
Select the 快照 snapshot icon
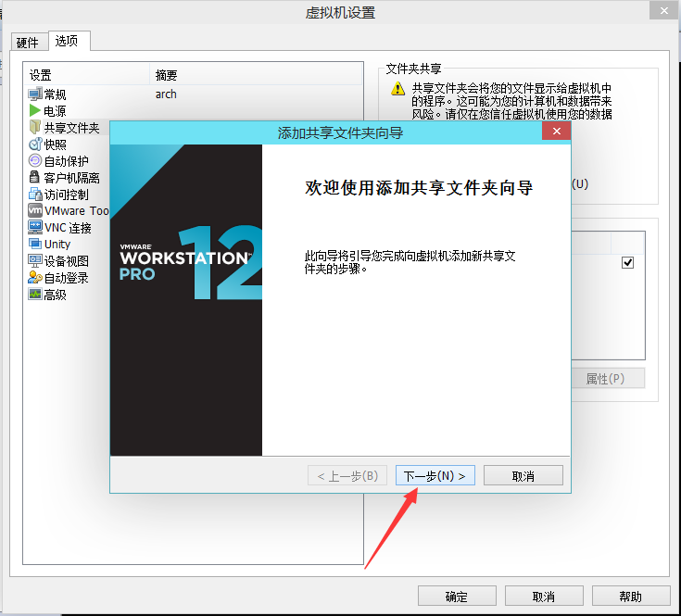35,145
